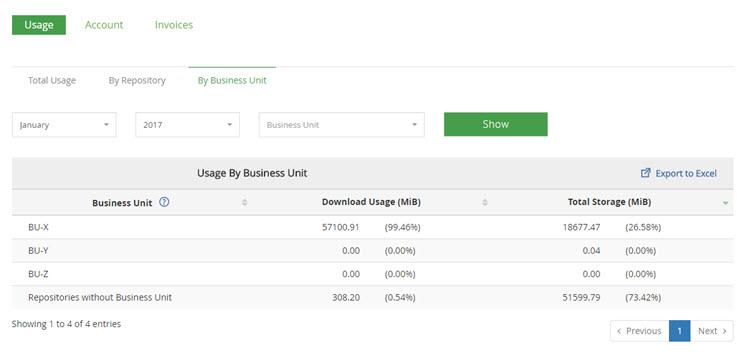750x360 pixels.
Task: Select the By Repository sub-tab
Action: 137,80
